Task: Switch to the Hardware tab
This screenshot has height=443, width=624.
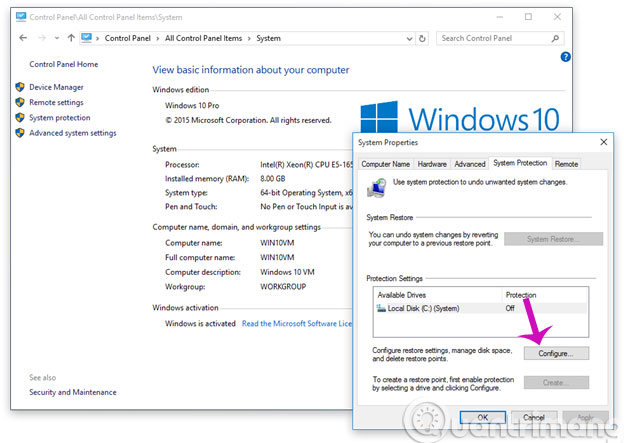Action: pyautogui.click(x=432, y=163)
